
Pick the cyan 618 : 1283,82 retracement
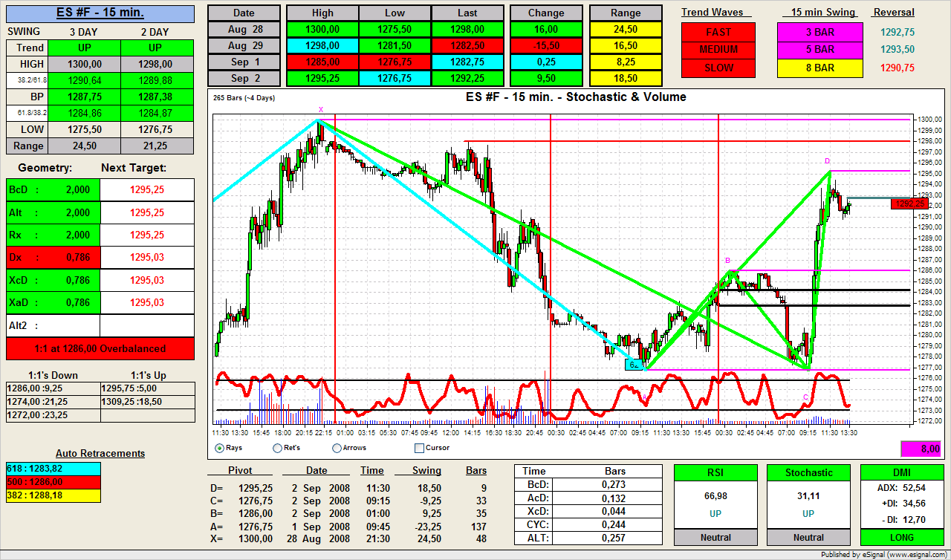(x=53, y=469)
